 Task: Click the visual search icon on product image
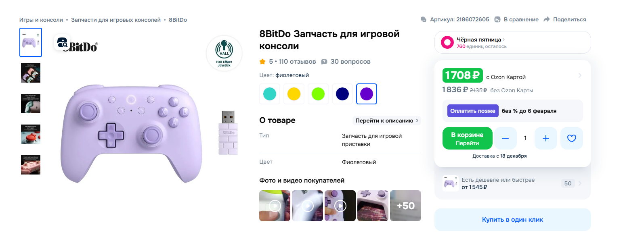[x=62, y=42]
